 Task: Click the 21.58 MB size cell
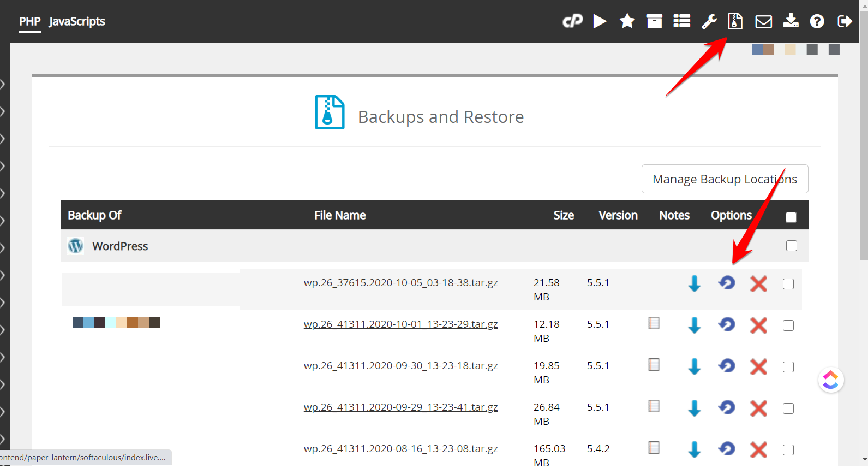[546, 289]
